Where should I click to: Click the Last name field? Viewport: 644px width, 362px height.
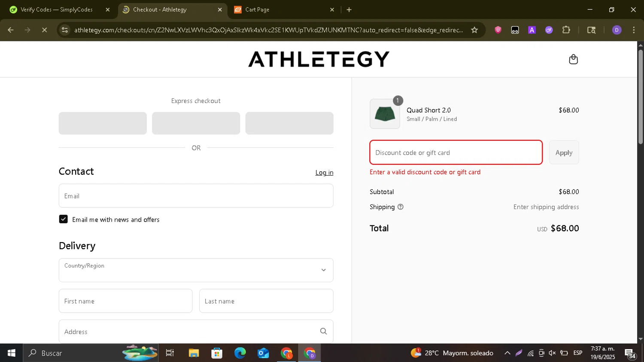[x=266, y=301]
